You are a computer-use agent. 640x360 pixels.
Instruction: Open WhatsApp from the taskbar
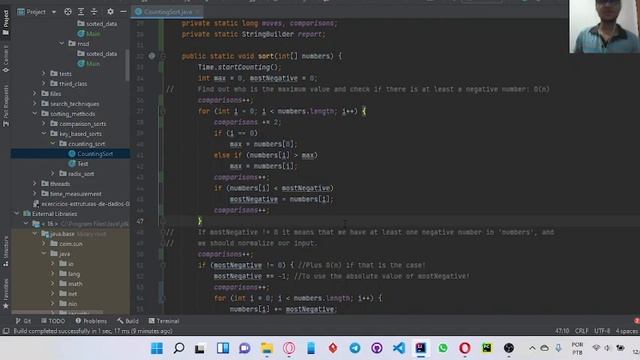pyautogui.click(x=443, y=348)
